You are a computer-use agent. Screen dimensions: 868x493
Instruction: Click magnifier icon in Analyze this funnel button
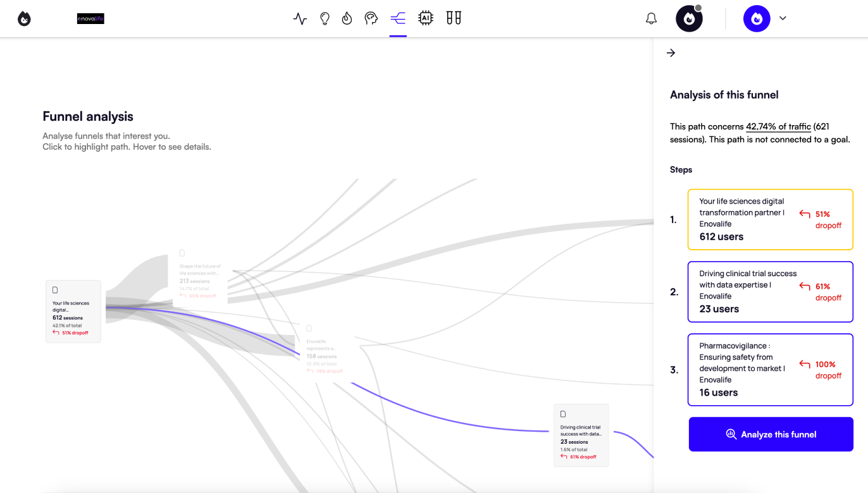pos(731,434)
